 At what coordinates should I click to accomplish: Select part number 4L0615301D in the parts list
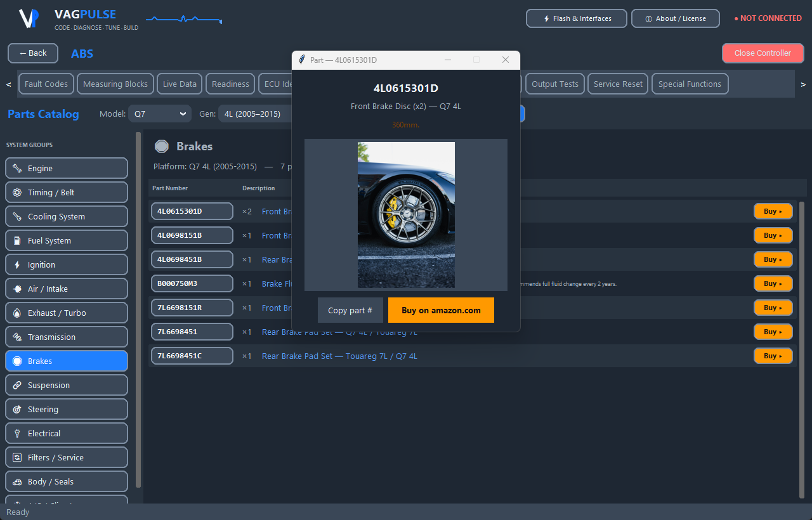192,211
